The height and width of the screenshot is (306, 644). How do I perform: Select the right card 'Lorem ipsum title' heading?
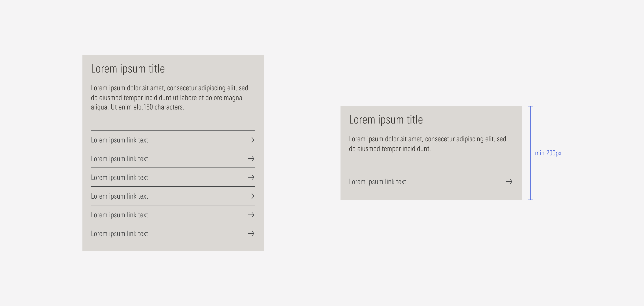tap(386, 120)
